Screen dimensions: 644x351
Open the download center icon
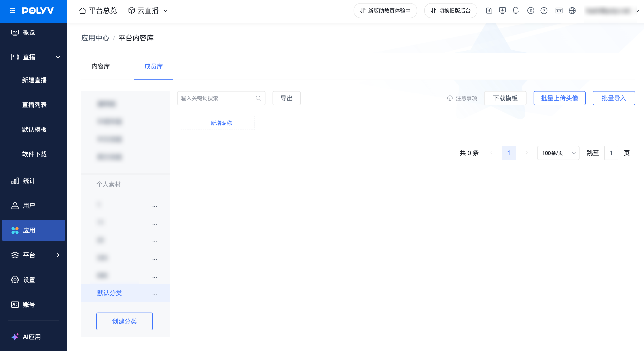[502, 11]
